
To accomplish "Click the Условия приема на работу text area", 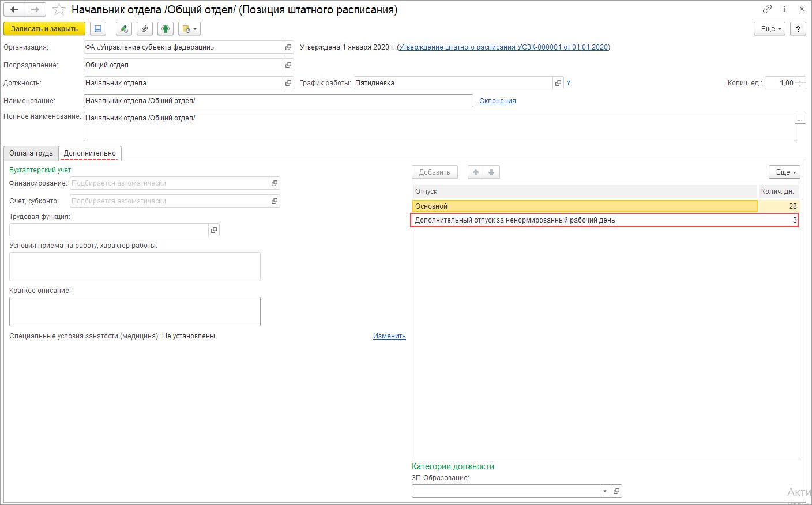I will pos(135,267).
